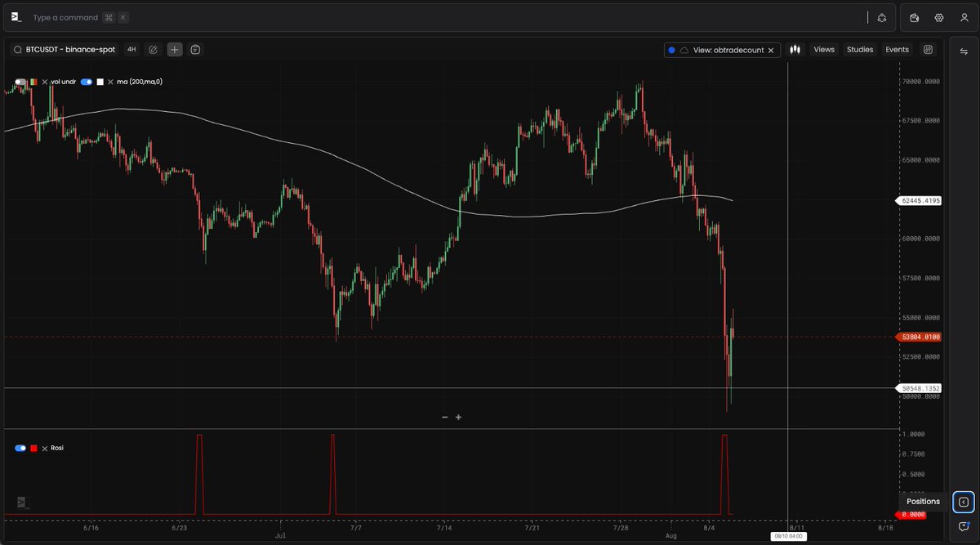Open the wallet icon
Viewport: 980px width, 545px height.
[x=915, y=17]
